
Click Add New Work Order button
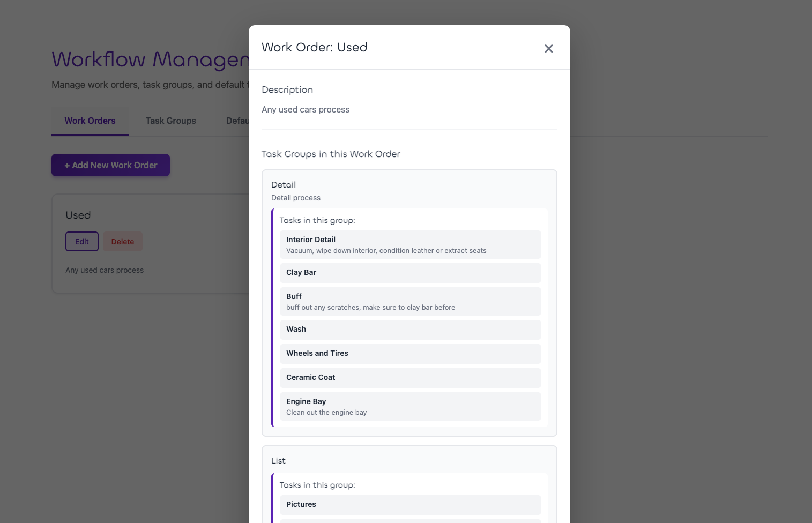tap(110, 165)
